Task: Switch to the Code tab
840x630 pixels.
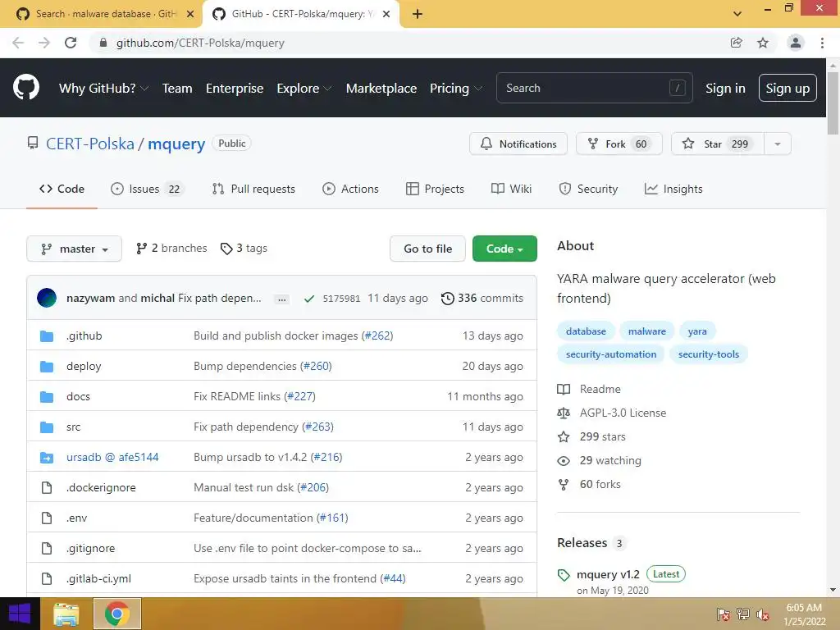Action: tap(62, 189)
